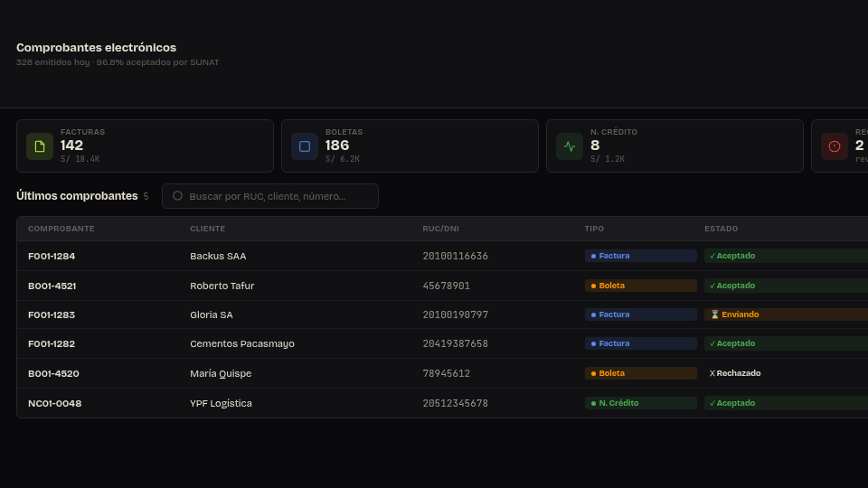
Task: Open comprobante NC01-0048 row
Action: [442, 403]
